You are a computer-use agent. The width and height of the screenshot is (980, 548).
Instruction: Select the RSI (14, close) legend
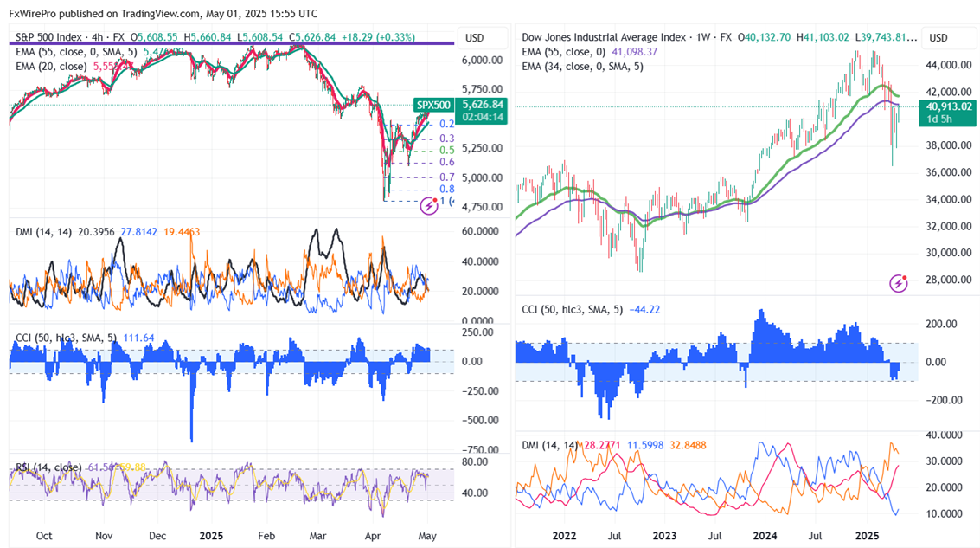[48, 467]
